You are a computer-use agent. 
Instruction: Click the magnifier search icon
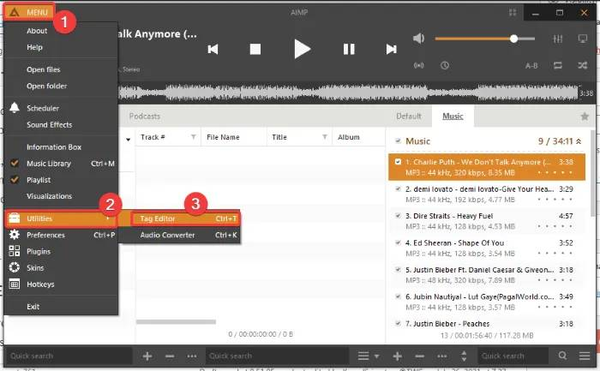click(562, 356)
